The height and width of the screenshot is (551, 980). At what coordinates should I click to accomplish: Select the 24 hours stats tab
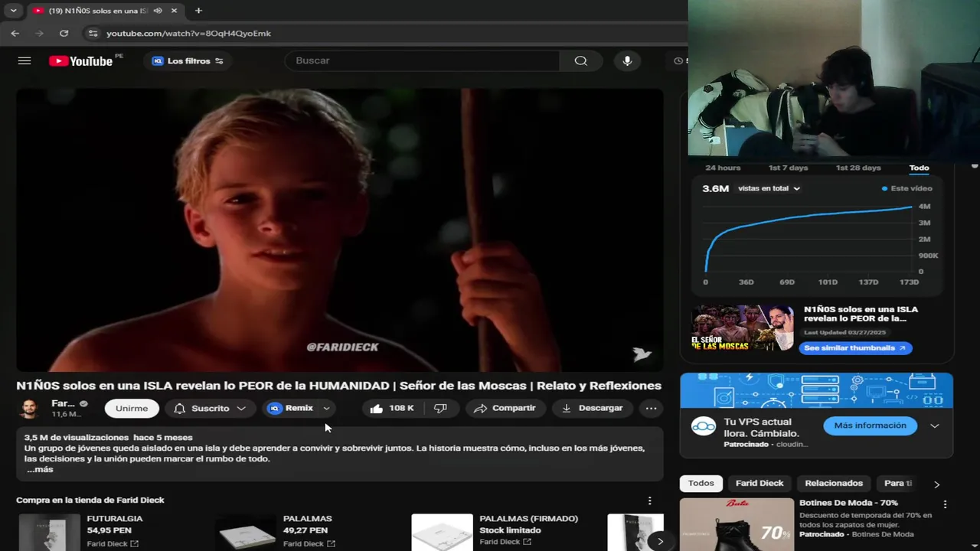(723, 168)
